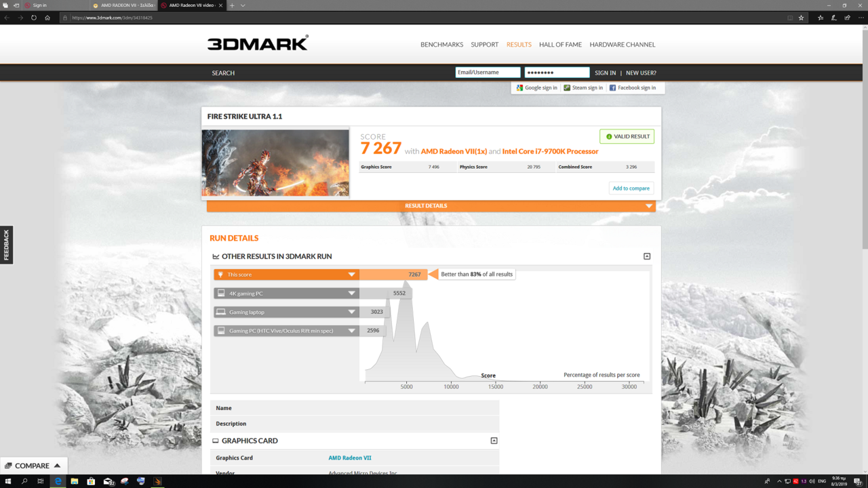Collapse the Graphics Card section
The width and height of the screenshot is (868, 488).
tap(494, 441)
